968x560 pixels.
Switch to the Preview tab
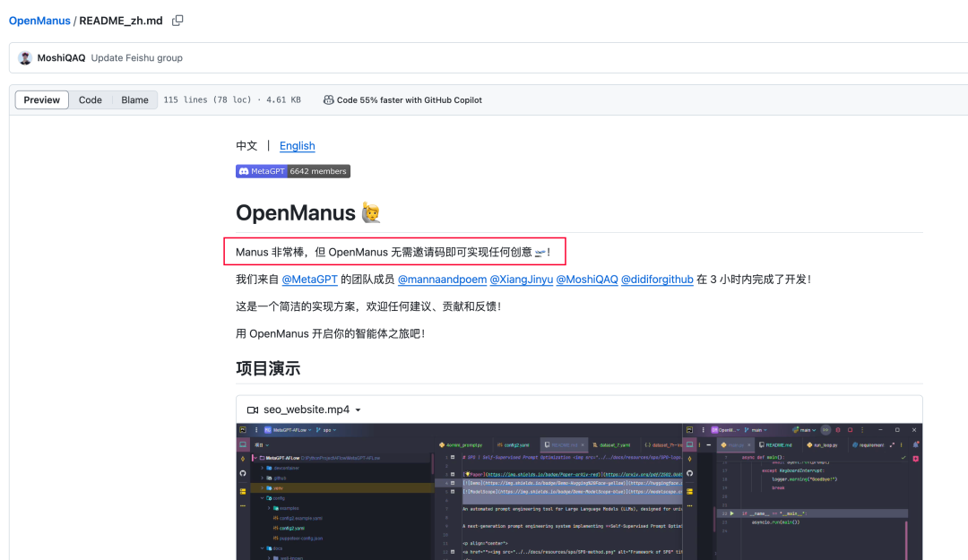tap(42, 100)
